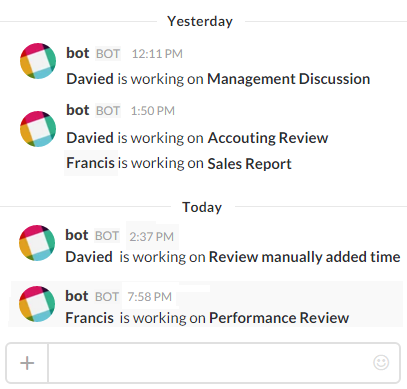Click bot avatar on 7:58 PM message

click(37, 304)
